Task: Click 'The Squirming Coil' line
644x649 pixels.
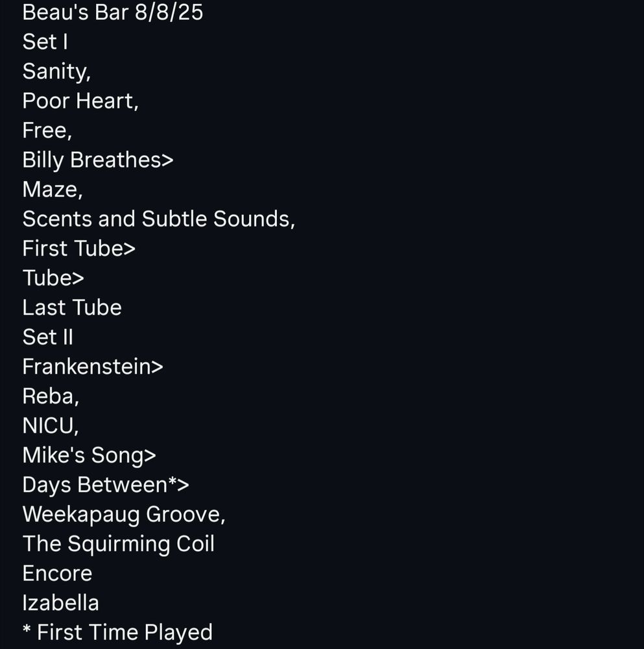Action: tap(119, 545)
